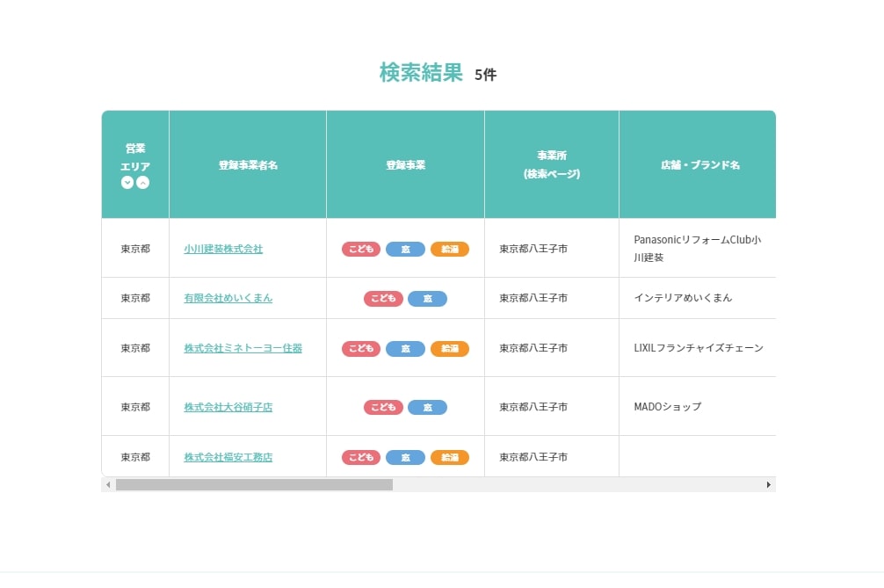Open 株式会社福安工務店 company link
Image resolution: width=884 pixels, height=588 pixels.
[228, 457]
